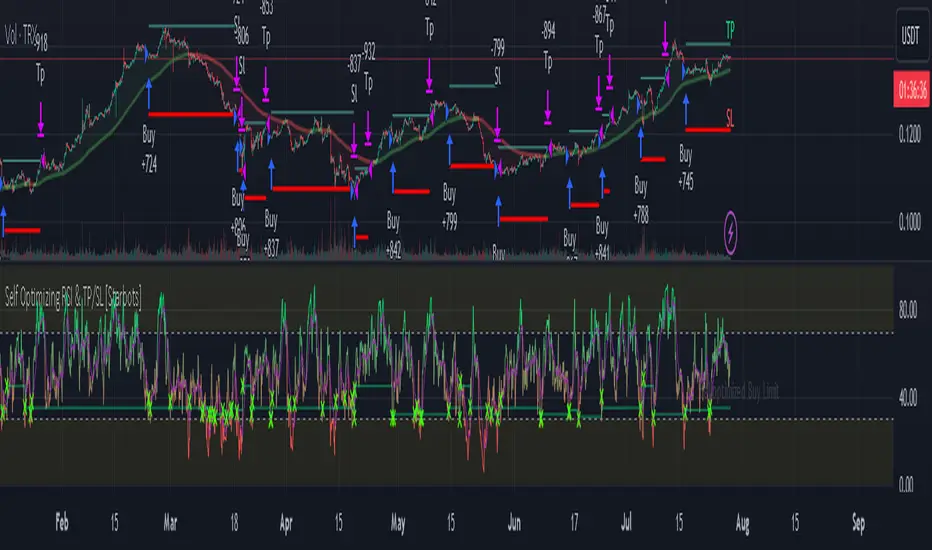The image size is (932, 550).
Task: Click the Apr date on time axis
Action: 286,523
